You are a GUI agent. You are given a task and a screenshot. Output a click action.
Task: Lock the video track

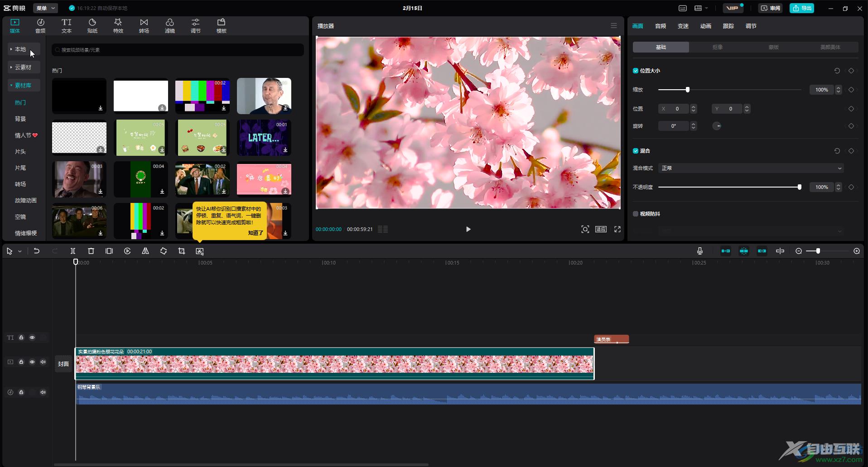click(21, 362)
